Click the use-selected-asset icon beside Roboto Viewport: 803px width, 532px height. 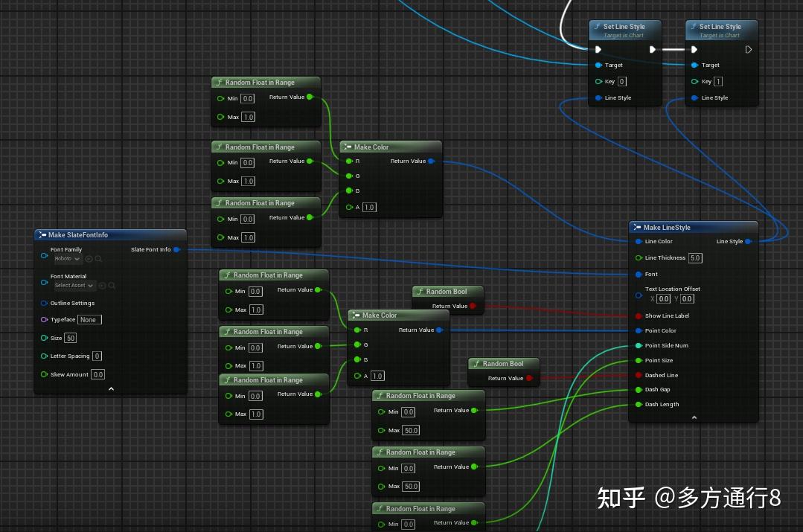89,259
